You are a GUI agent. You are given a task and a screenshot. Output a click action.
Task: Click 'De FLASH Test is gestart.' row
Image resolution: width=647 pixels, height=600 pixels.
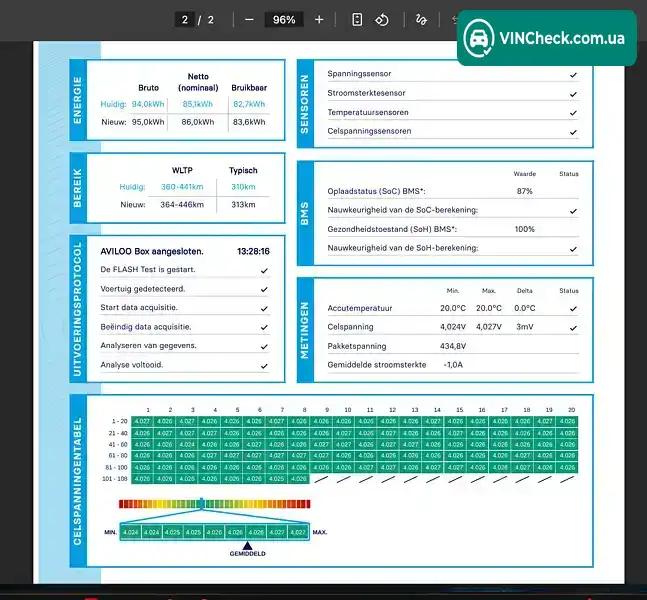click(x=184, y=270)
